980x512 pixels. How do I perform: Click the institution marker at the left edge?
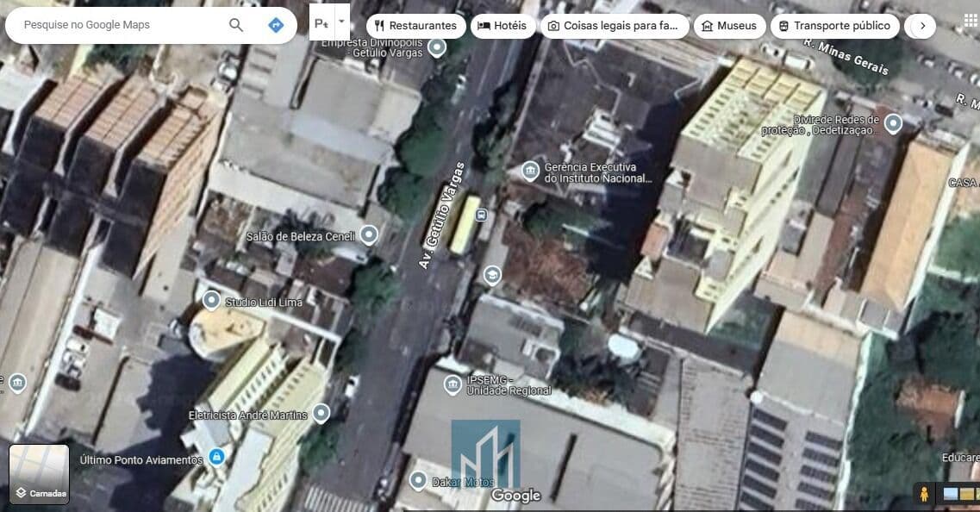[17, 383]
